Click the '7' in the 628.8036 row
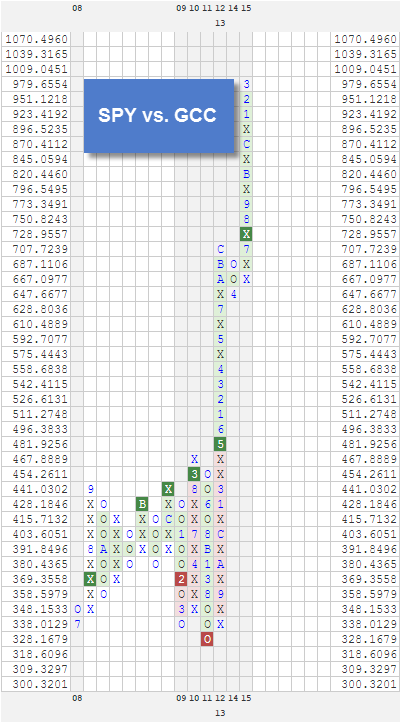The height and width of the screenshot is (723, 401). 220,309
